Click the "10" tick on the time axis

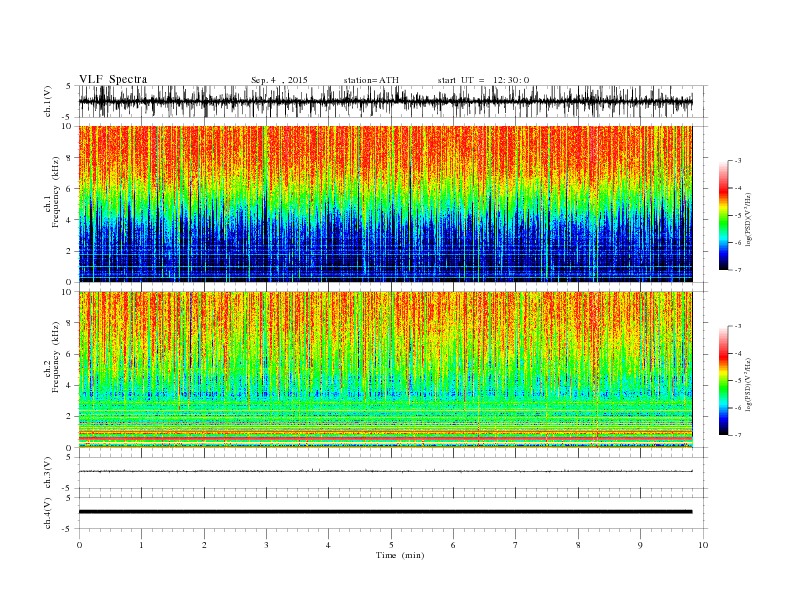pos(703,545)
